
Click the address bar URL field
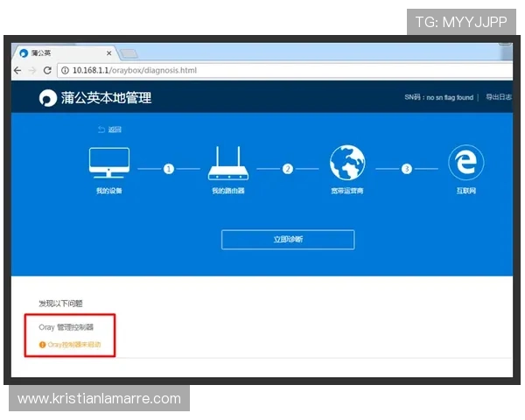point(284,70)
